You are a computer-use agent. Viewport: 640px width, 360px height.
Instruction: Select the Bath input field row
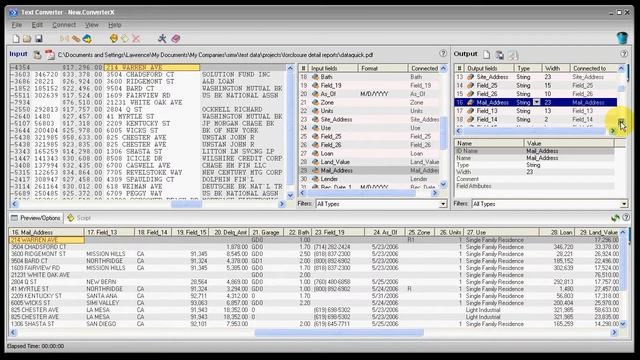click(369, 77)
